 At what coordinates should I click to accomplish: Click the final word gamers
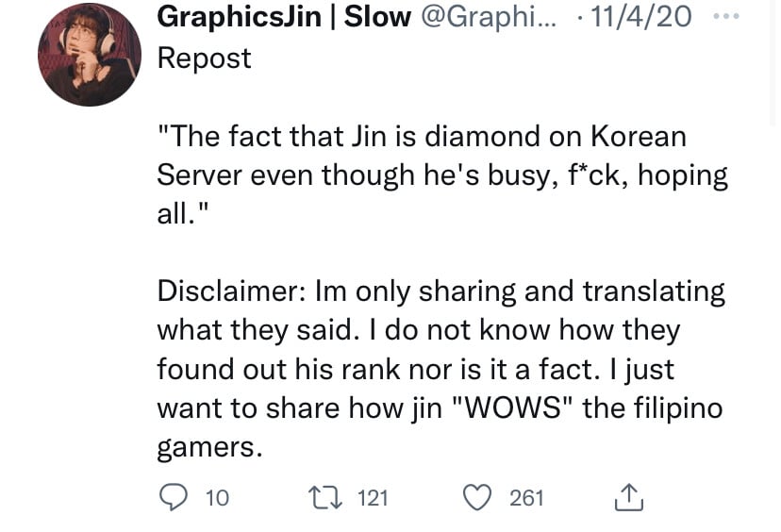(209, 447)
